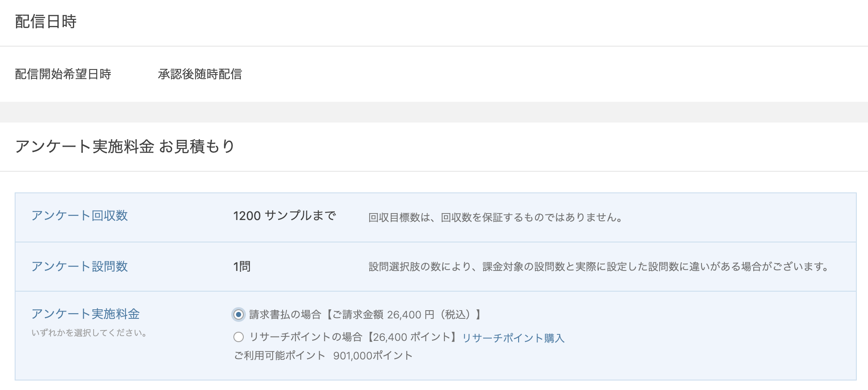Click the 1200 サンプルまで value

(x=284, y=216)
